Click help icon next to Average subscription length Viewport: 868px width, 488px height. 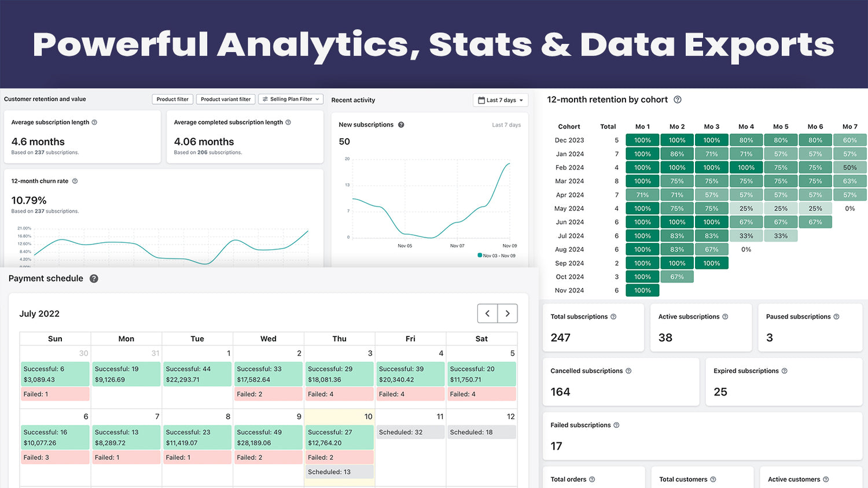point(94,123)
